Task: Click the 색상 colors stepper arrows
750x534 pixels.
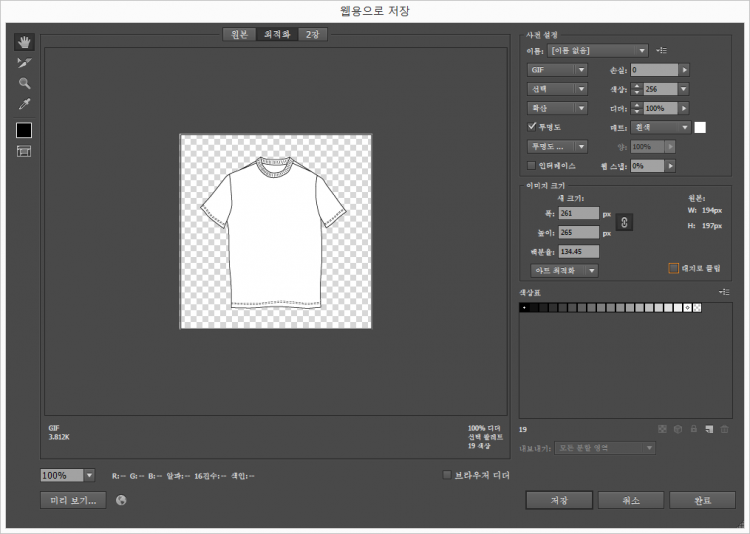Action: click(637, 89)
